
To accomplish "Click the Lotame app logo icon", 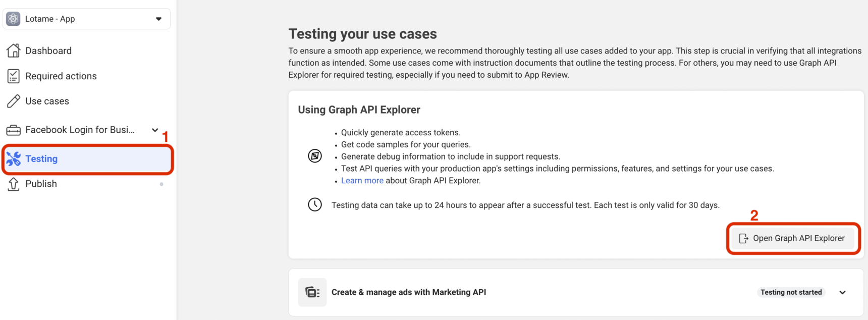I will click(13, 19).
